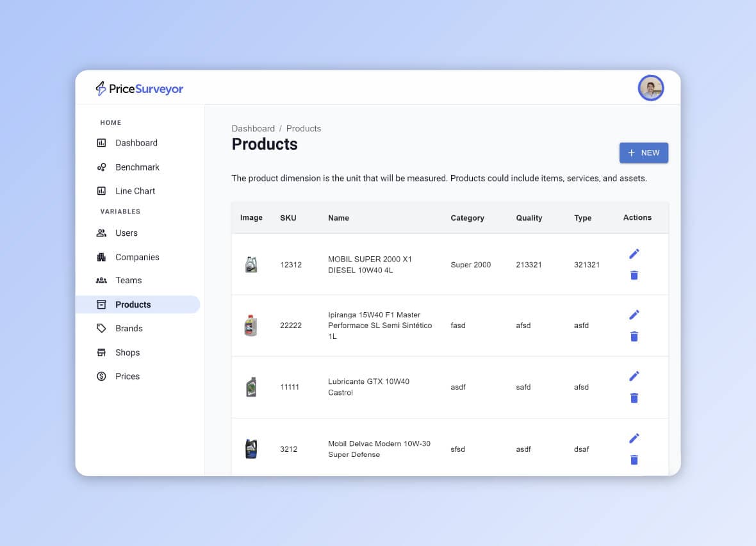
Task: Delete the Ipiranga 15W40 product
Action: coord(634,336)
